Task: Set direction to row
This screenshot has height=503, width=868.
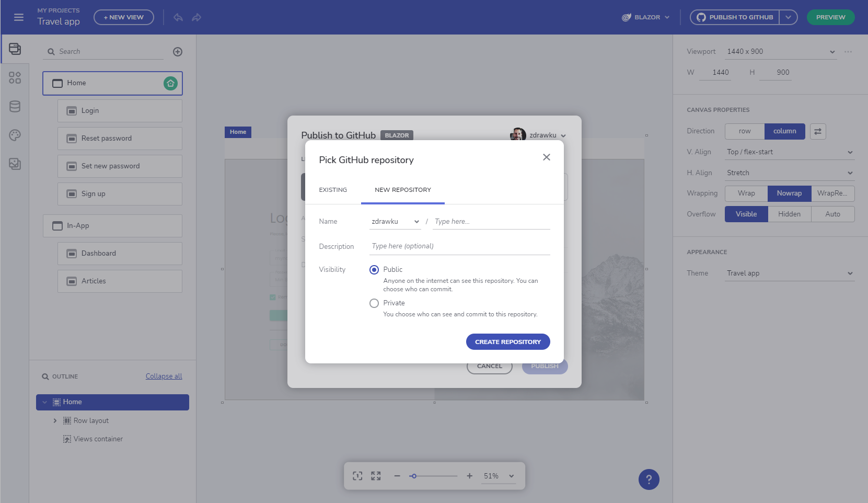Action: pyautogui.click(x=745, y=131)
